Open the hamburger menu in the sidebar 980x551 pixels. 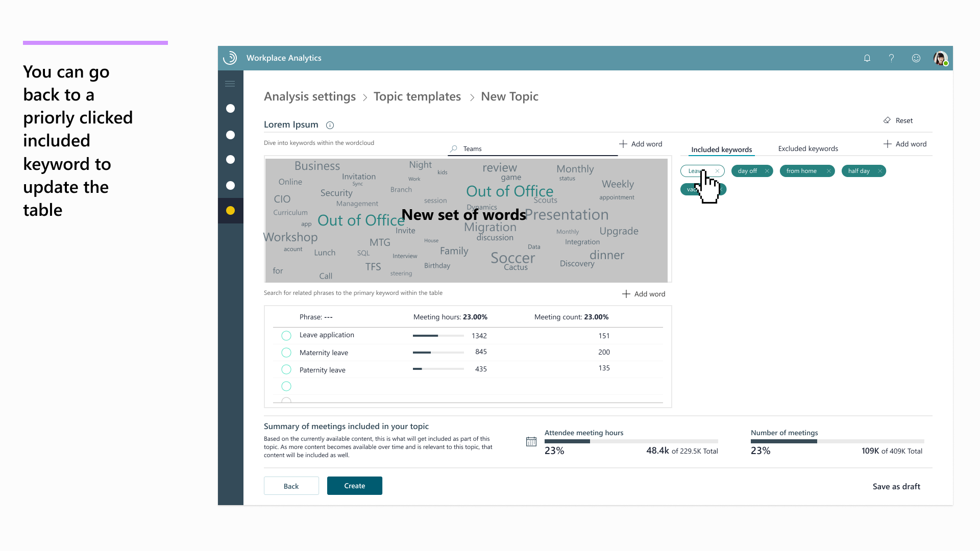pos(230,83)
